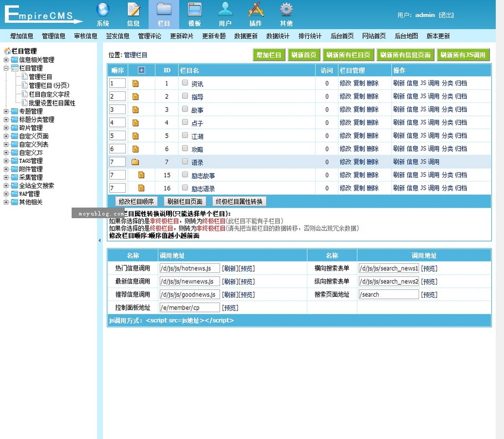
Task: Click 修改 in the 资讯 row
Action: click(x=345, y=83)
